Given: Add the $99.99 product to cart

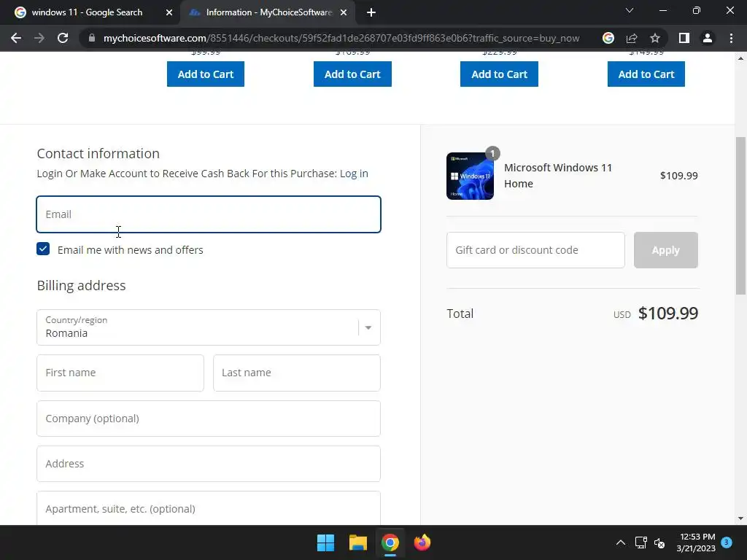Looking at the screenshot, I should point(205,74).
